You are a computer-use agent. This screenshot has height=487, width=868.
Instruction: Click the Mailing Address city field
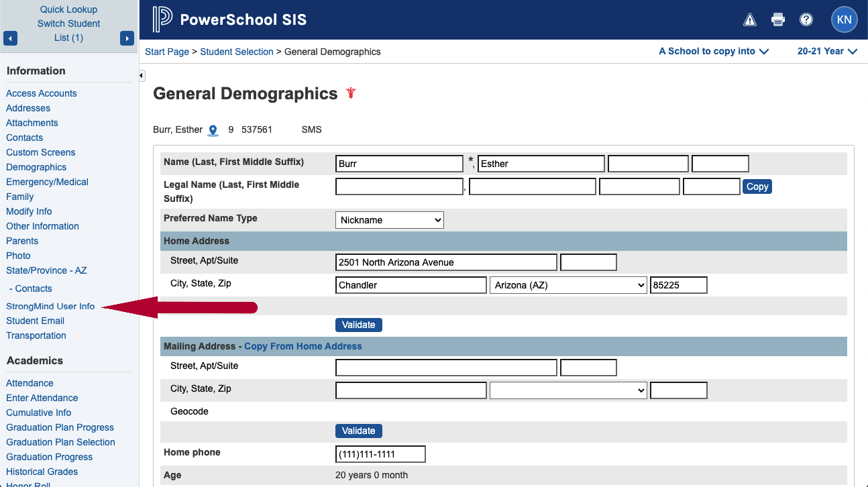[x=411, y=390]
